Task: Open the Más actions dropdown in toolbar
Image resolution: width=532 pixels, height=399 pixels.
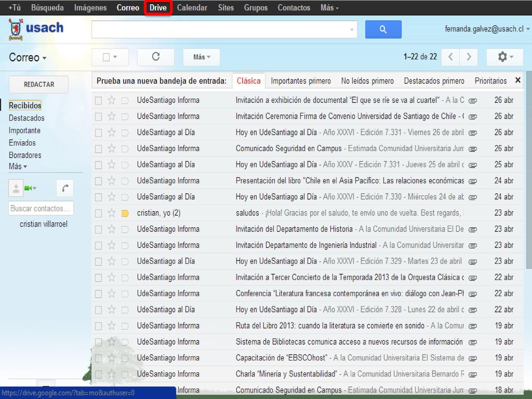Action: click(x=202, y=57)
